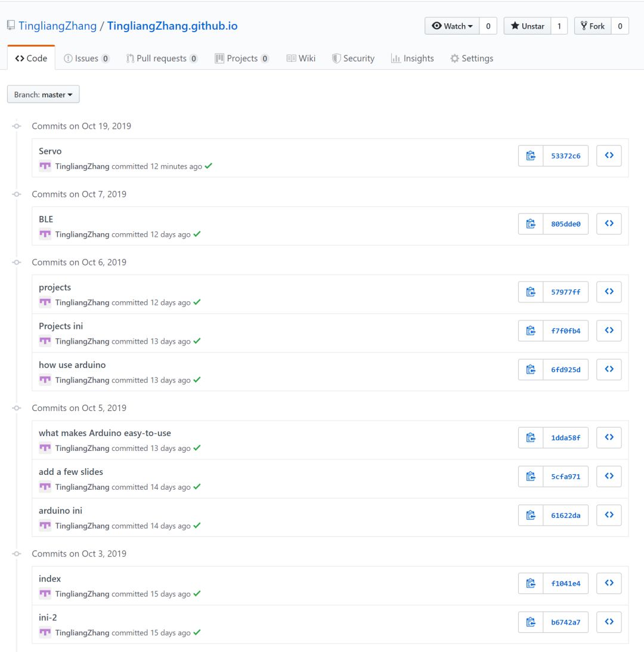Browse repository at BLE commit

coord(609,224)
